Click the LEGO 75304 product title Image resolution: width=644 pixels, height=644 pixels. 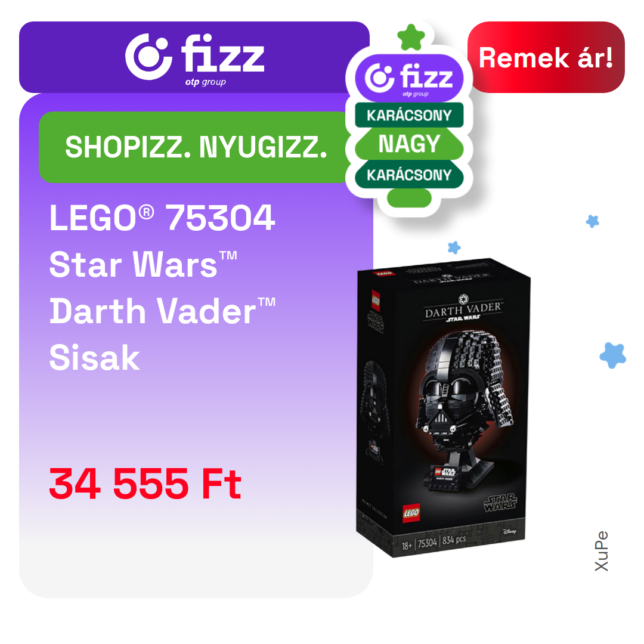[x=162, y=218]
